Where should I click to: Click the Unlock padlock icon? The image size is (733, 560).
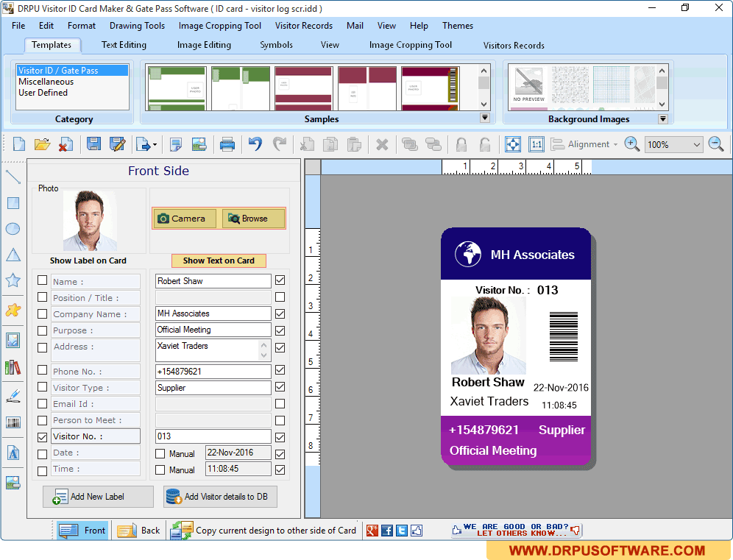[485, 144]
